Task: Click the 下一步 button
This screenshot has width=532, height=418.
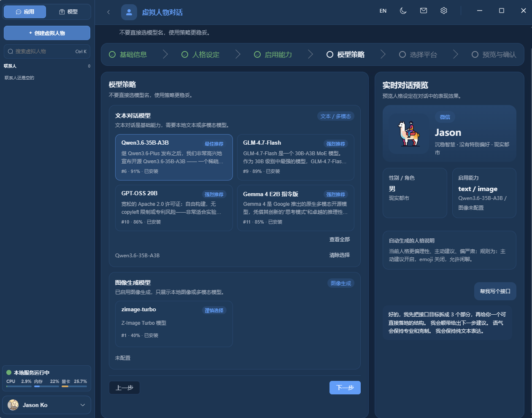Action: point(345,388)
